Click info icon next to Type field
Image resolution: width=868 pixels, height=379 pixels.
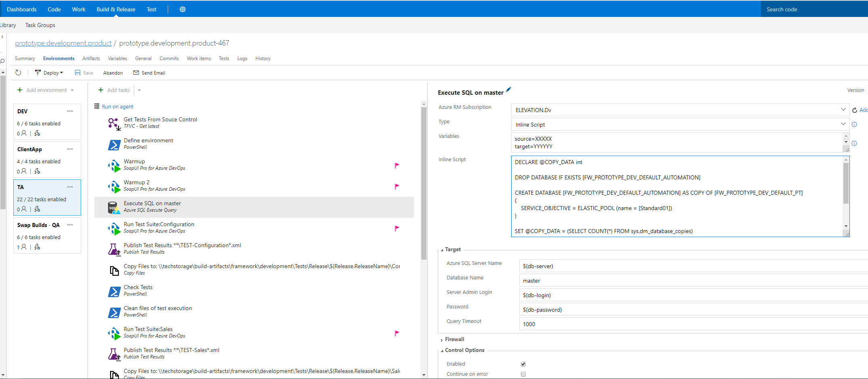point(854,125)
